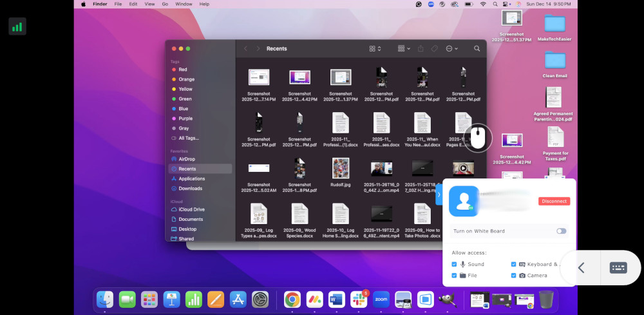The height and width of the screenshot is (315, 644).
Task: Uncheck the Sound access checkbox
Action: coord(455,264)
